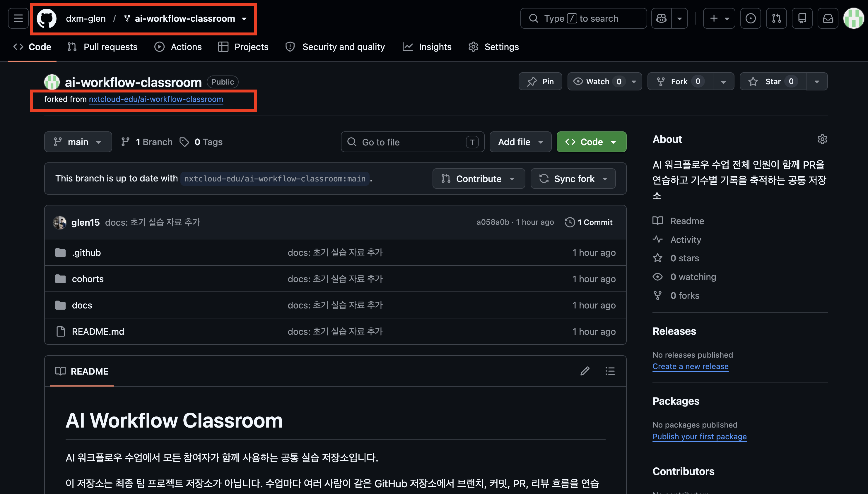The width and height of the screenshot is (868, 494).
Task: Click the dxm-glen owner link
Action: point(86,18)
